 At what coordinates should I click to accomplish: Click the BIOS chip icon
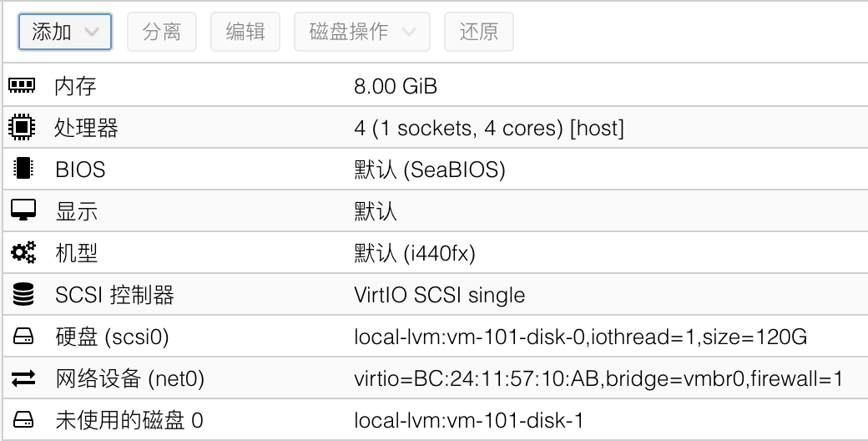pyautogui.click(x=23, y=169)
